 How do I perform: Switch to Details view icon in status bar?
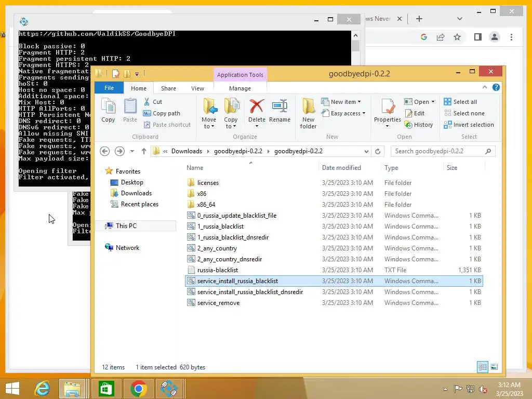pyautogui.click(x=483, y=367)
